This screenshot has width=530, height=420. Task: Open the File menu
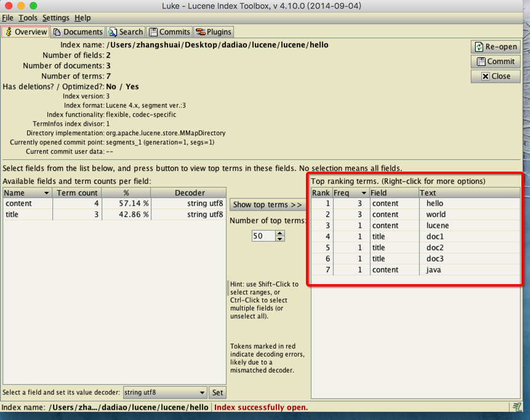point(7,18)
